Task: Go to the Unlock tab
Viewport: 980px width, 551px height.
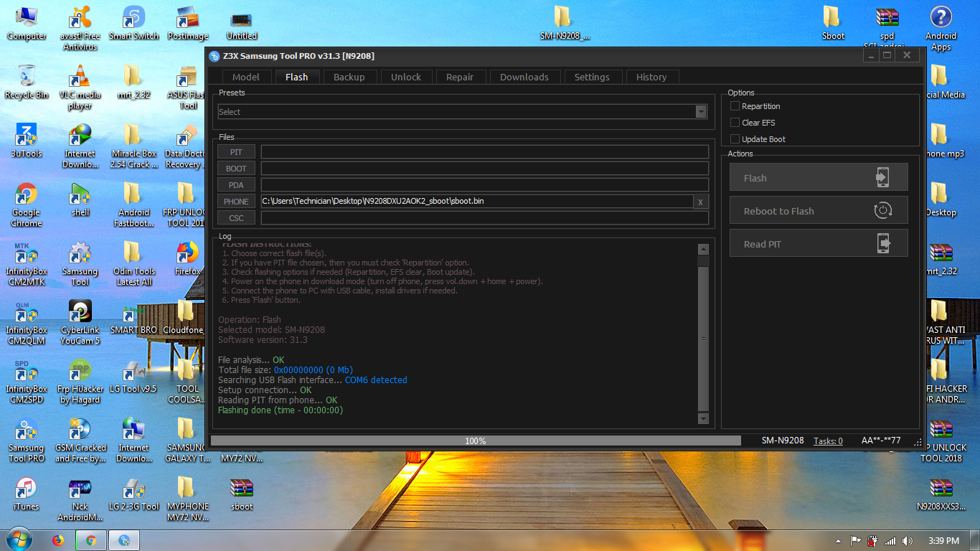Action: coord(406,77)
